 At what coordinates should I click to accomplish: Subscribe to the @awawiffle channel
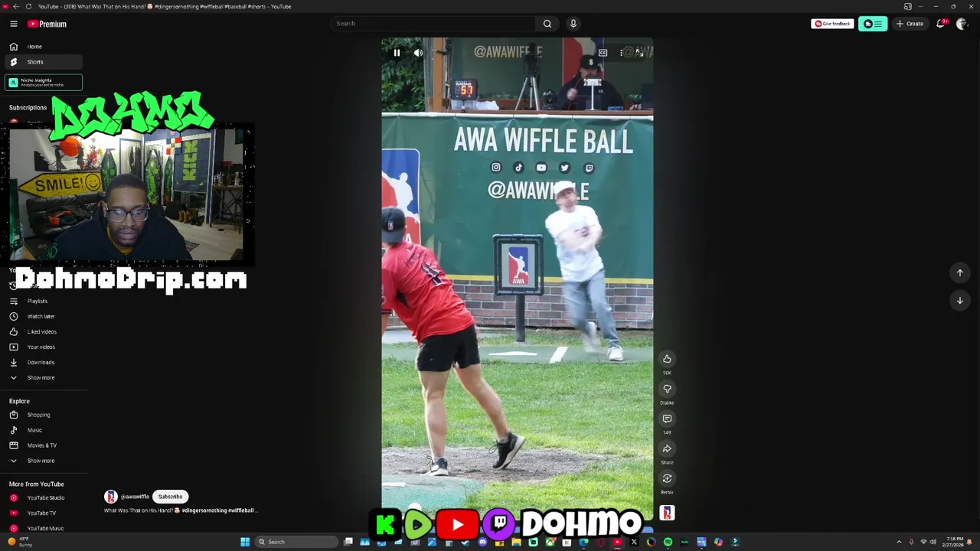click(170, 497)
